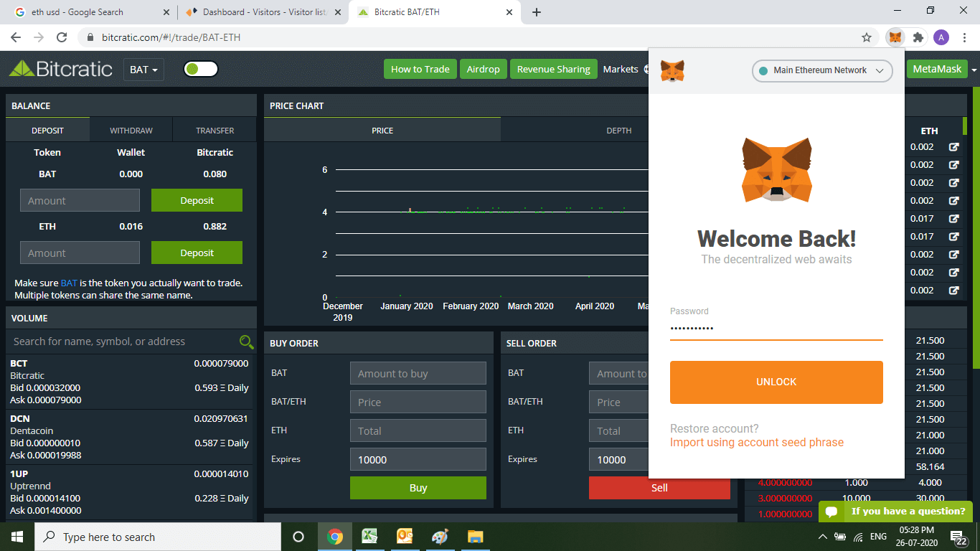Click the Amount to buy field
980x551 pixels.
(x=418, y=373)
